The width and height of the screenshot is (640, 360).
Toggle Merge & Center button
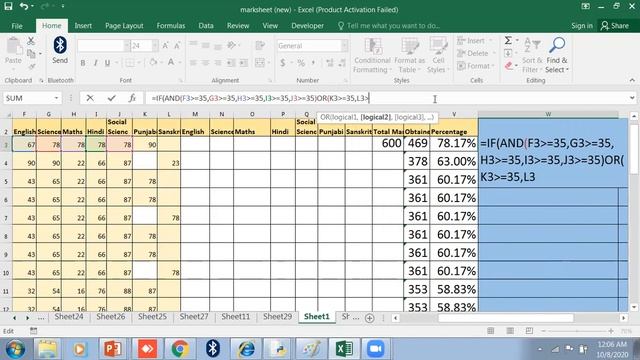pos(260,63)
